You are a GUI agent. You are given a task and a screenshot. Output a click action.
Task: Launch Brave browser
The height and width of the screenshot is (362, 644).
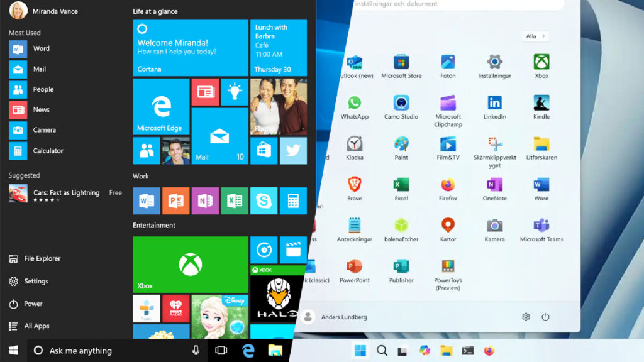click(x=355, y=189)
